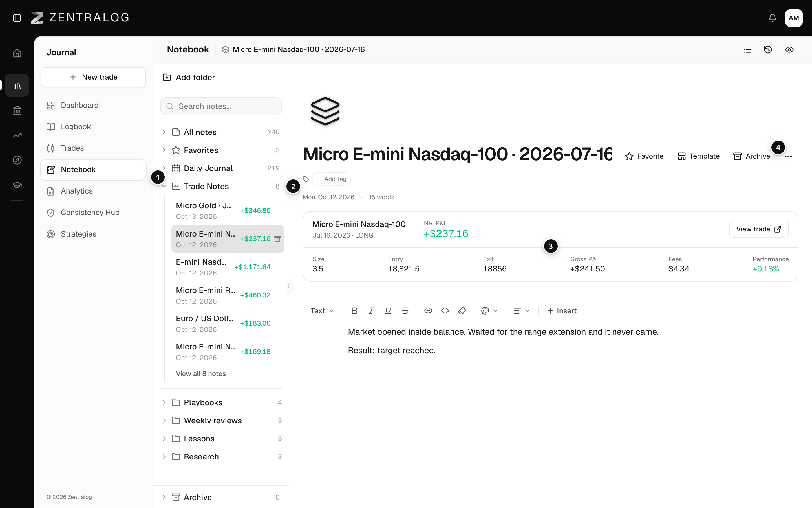The height and width of the screenshot is (508, 812).
Task: Open the text alignment dropdown
Action: (x=521, y=311)
